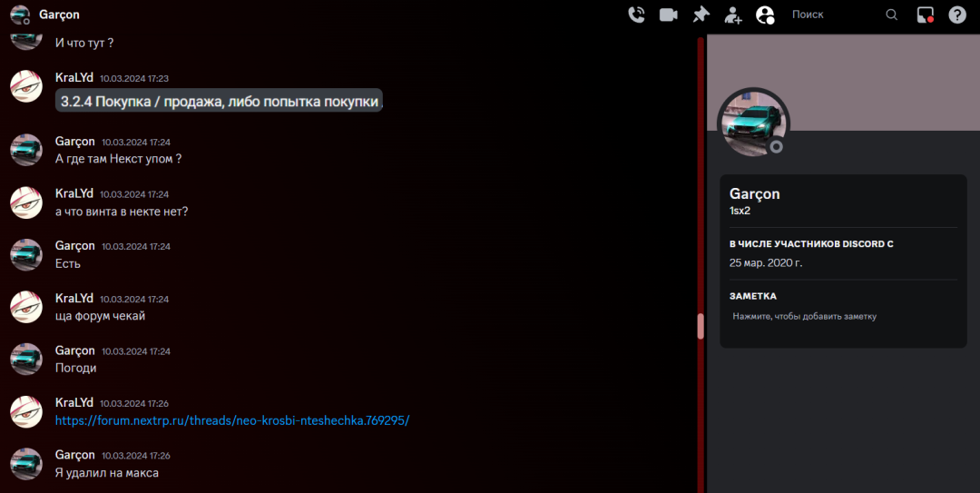Screen dimensions: 980x493
Task: Click the Garçon name in the header
Action: (59, 15)
